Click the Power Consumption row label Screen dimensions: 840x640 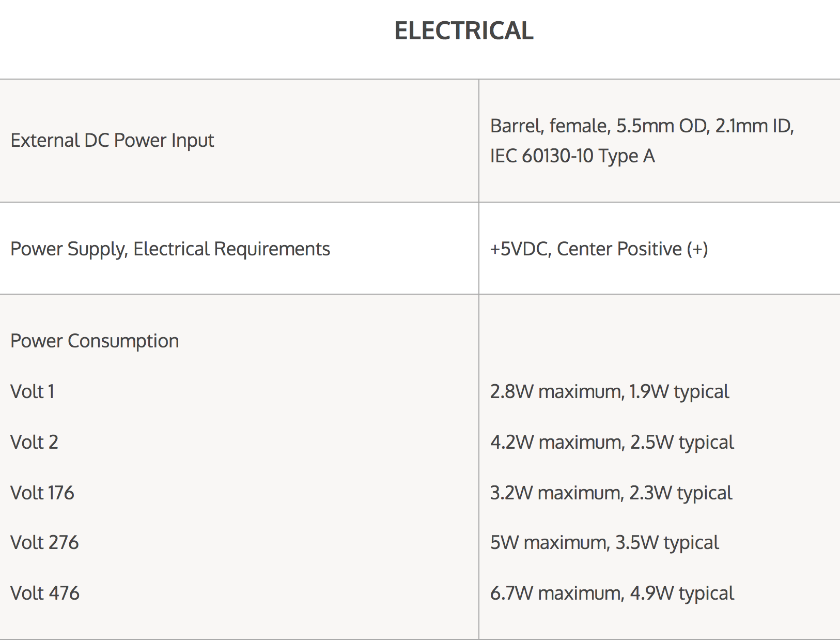tap(95, 341)
